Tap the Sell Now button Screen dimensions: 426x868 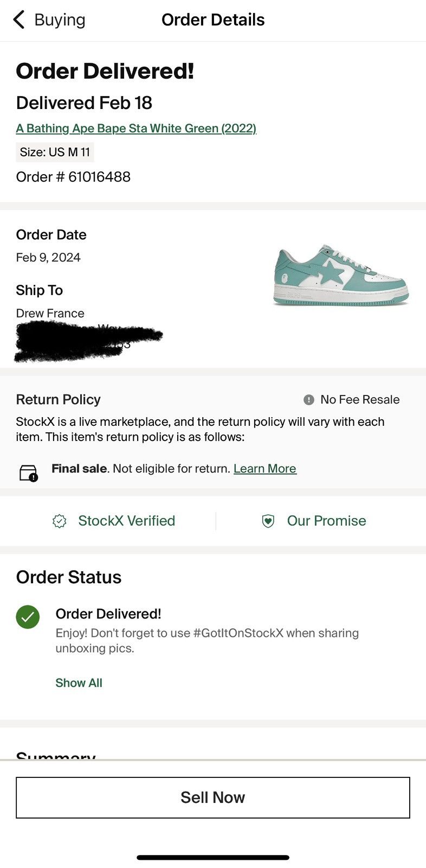tap(213, 797)
